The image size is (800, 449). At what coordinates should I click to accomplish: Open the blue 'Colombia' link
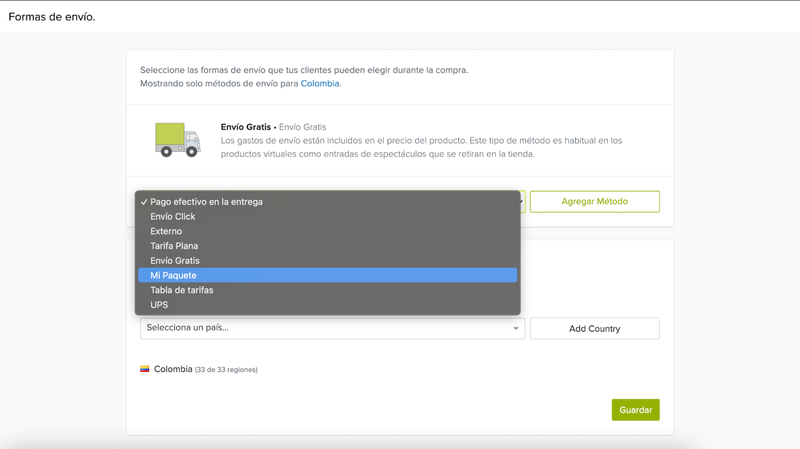click(320, 84)
